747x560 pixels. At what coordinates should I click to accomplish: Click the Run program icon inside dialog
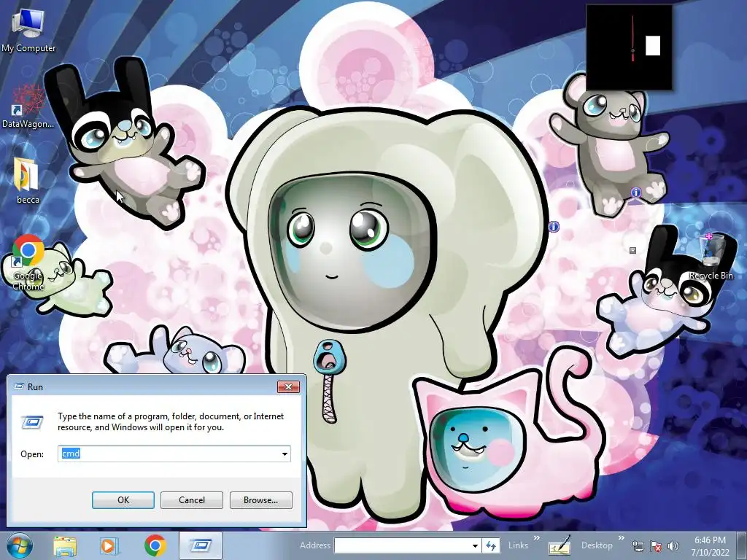click(x=32, y=422)
